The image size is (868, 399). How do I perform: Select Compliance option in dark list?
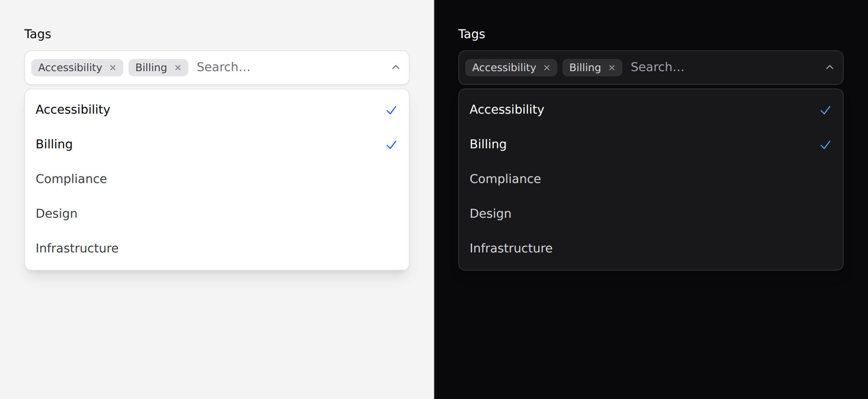651,179
